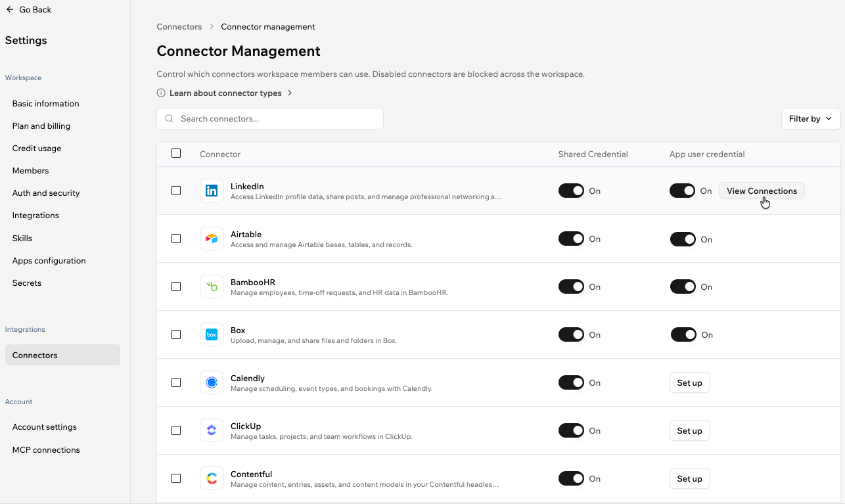Open Auth and security settings
The width and height of the screenshot is (845, 504).
(x=46, y=193)
